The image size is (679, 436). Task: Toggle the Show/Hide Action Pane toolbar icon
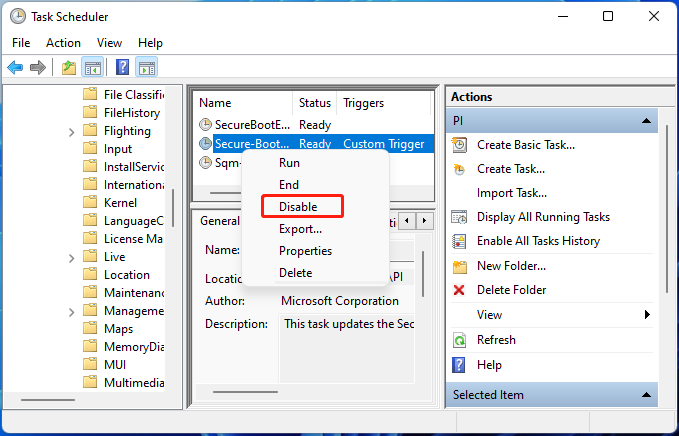(147, 67)
